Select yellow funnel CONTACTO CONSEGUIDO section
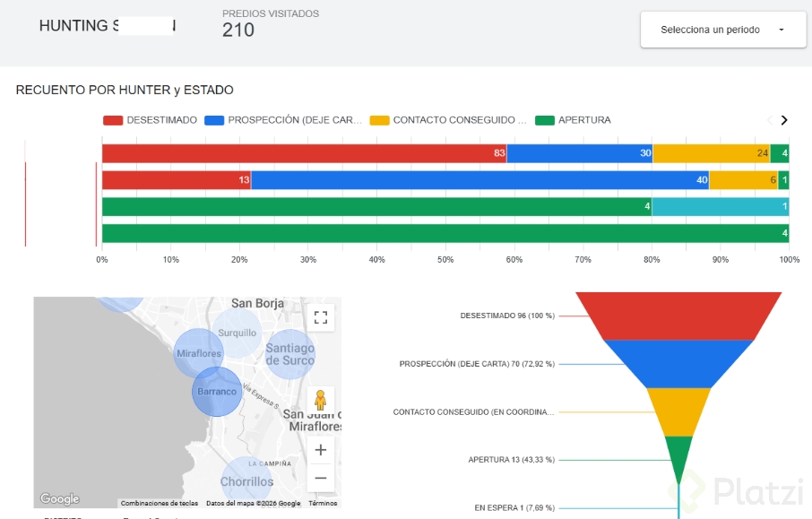812x519 pixels. 678,412
